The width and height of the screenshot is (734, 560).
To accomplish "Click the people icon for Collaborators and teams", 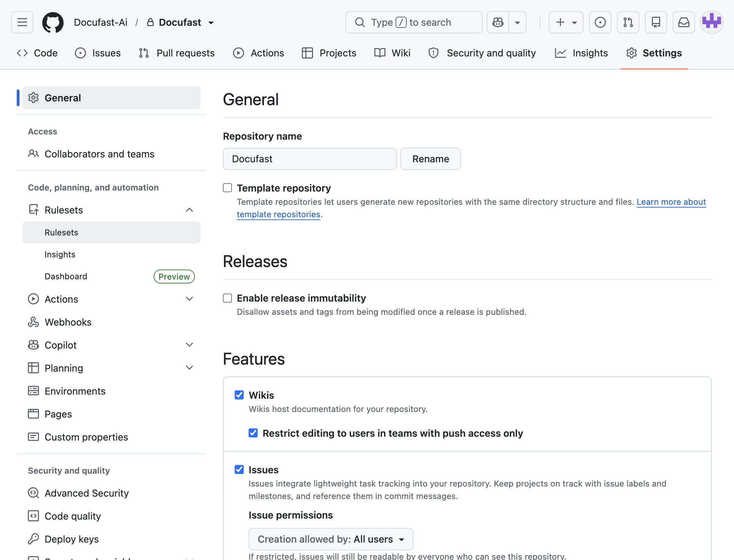I will click(33, 154).
